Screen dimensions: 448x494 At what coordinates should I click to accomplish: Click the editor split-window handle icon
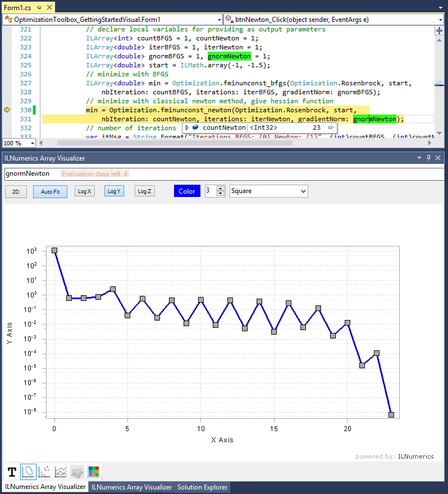coord(439,30)
